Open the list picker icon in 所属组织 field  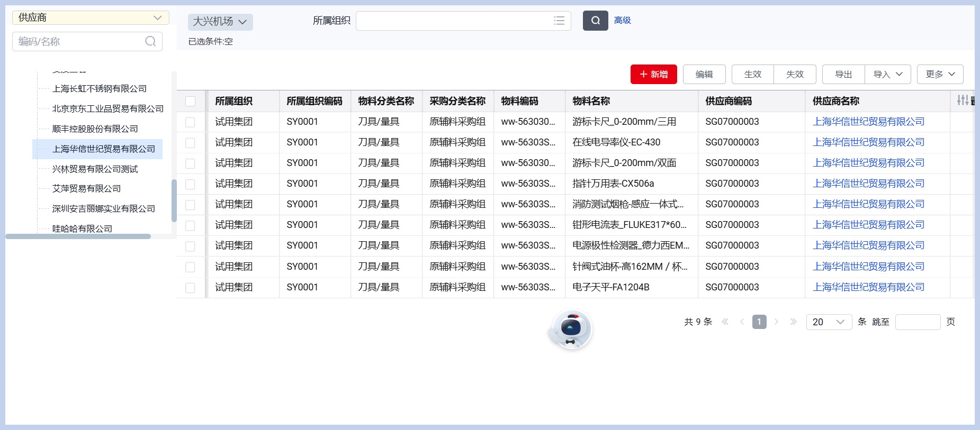559,21
